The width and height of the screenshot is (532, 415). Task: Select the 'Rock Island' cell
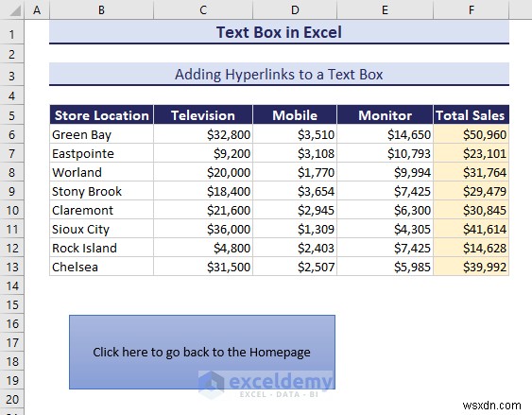[x=101, y=248]
